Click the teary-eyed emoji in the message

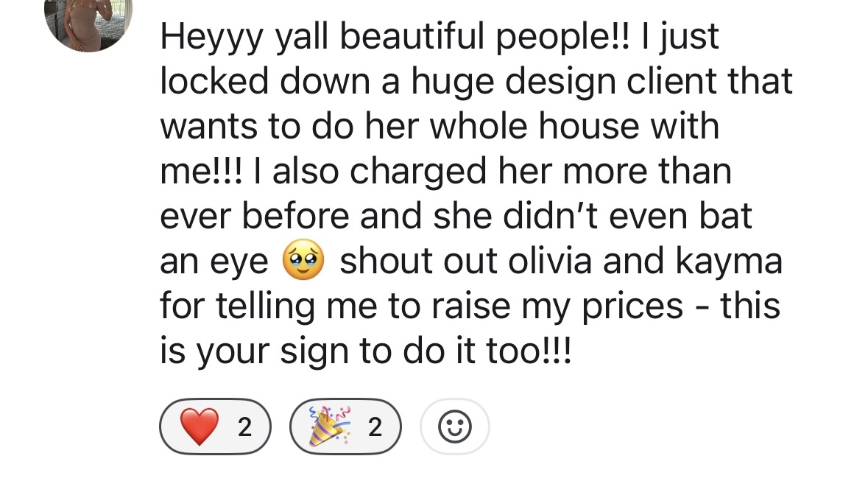(303, 260)
